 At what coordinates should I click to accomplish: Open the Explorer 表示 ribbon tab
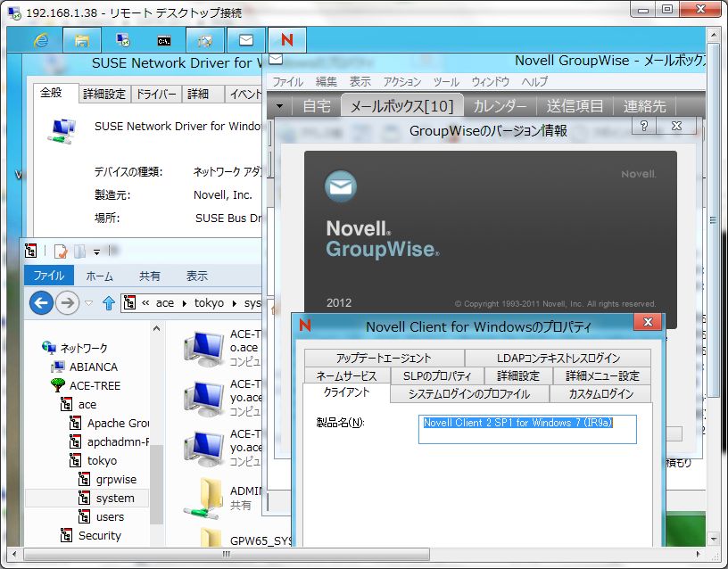197,276
